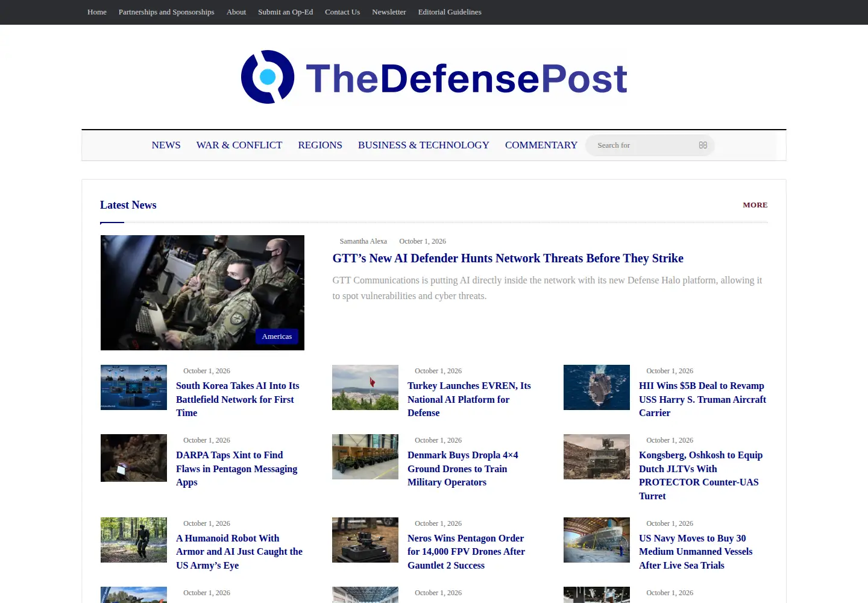Open Contact Us page
The width and height of the screenshot is (868, 603).
tap(342, 12)
